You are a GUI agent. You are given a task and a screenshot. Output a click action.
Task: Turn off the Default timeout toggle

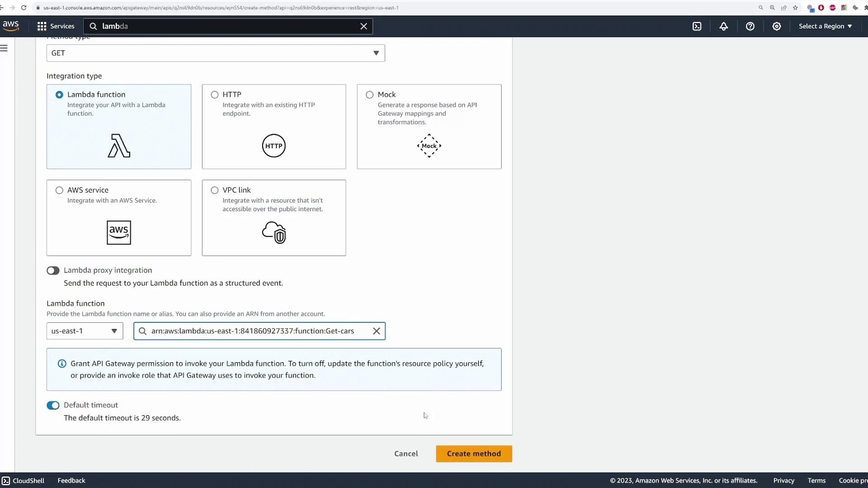53,405
